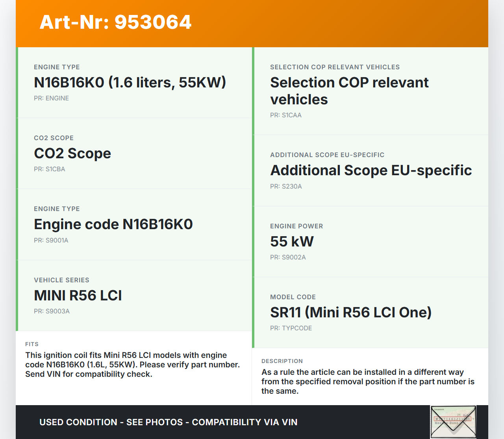Select the 'ENGINE POWER' label

[x=296, y=226]
